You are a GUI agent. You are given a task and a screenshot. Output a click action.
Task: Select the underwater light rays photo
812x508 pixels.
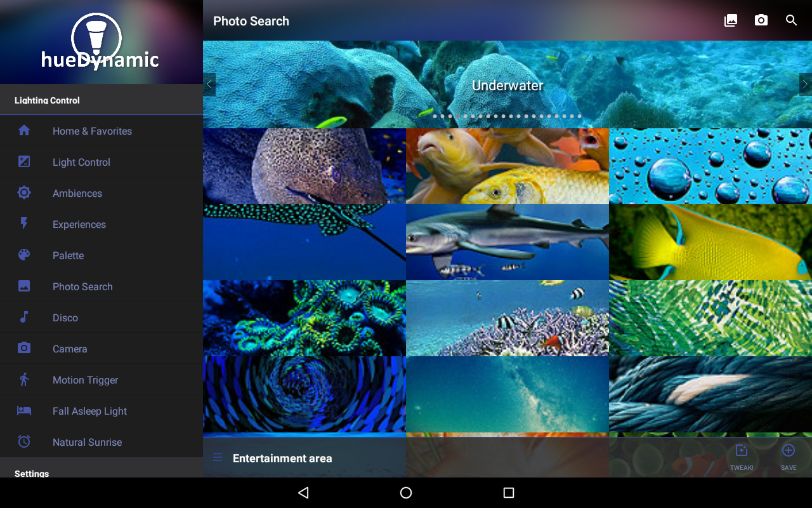coord(507,394)
